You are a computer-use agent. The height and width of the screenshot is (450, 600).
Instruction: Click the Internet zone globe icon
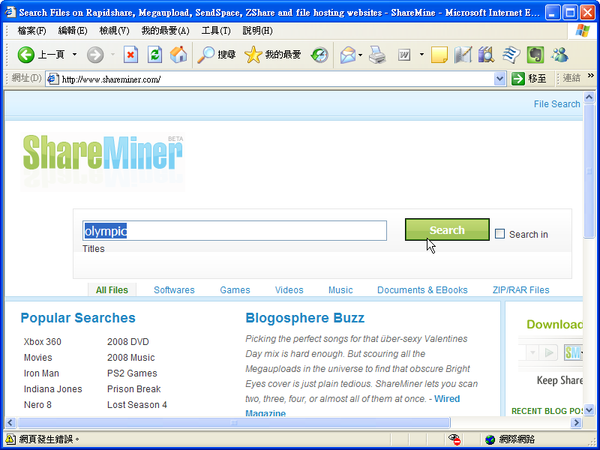click(x=490, y=440)
